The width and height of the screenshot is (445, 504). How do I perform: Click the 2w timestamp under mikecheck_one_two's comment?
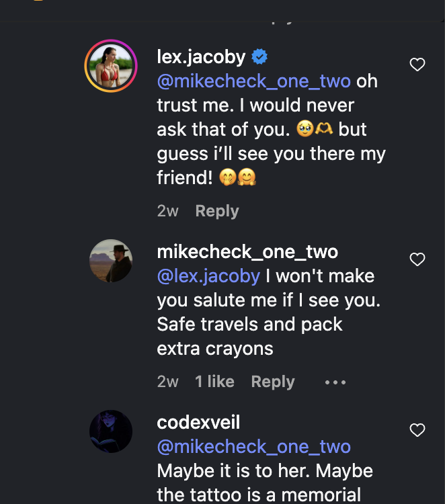[167, 382]
